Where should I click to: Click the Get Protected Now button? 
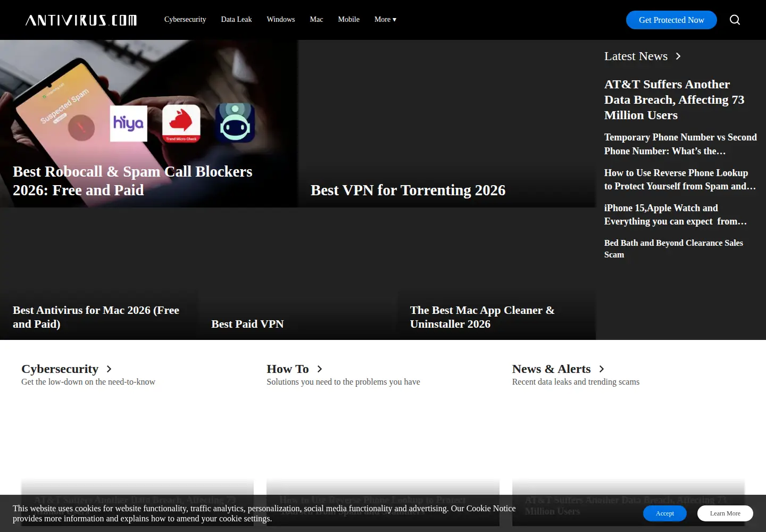[671, 20]
